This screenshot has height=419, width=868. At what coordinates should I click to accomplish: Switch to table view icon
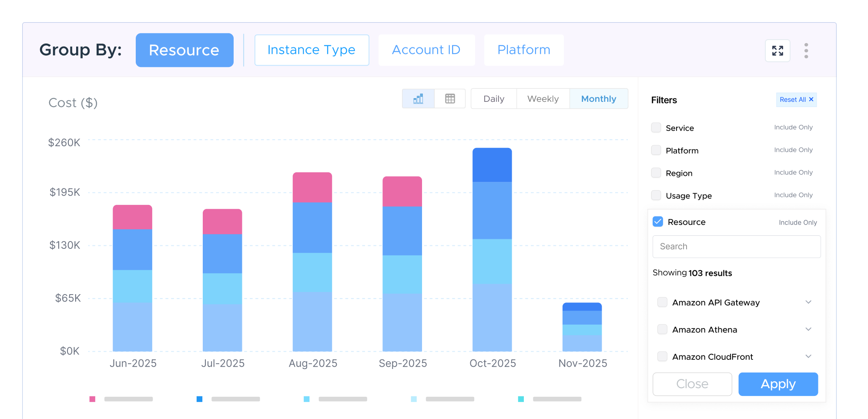[x=450, y=99]
